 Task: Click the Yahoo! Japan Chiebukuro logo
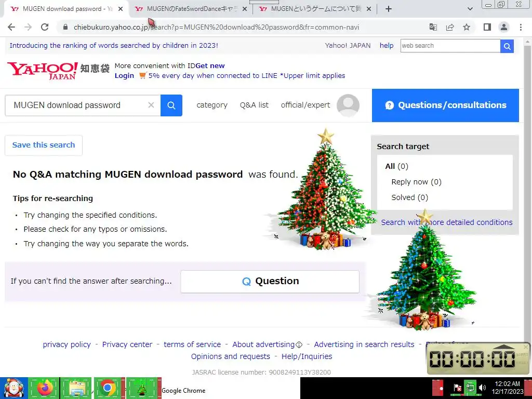(58, 71)
